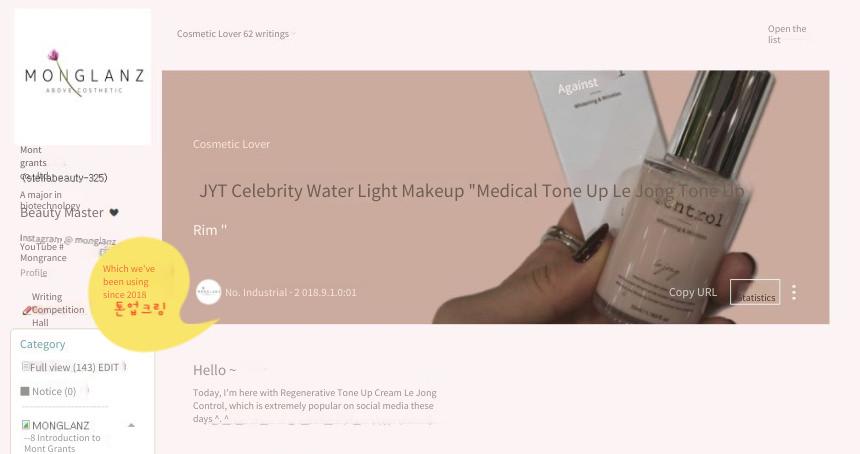Click Copy URL
860x454 pixels.
click(x=692, y=292)
